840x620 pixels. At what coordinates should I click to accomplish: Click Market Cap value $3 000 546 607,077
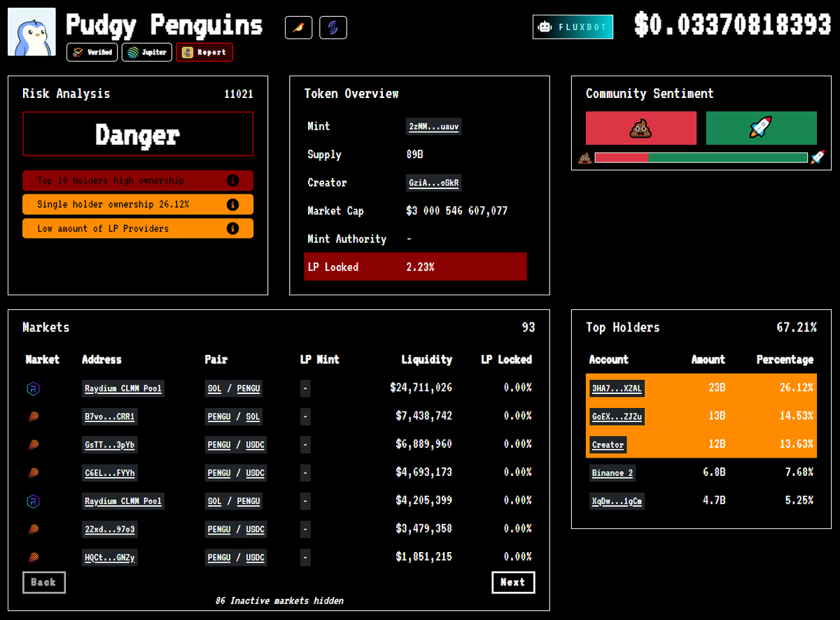pos(457,211)
